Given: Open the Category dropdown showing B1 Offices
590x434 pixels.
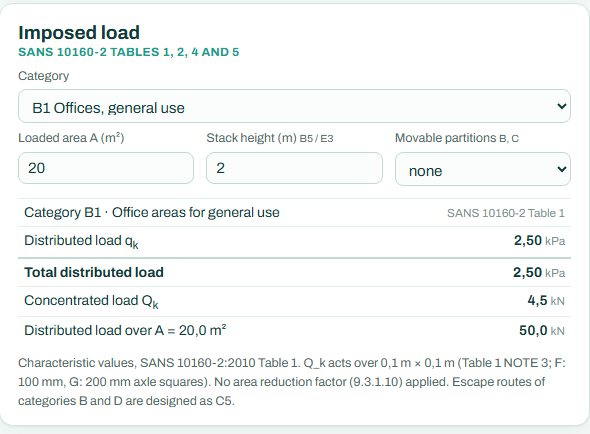Looking at the screenshot, I should 294,106.
